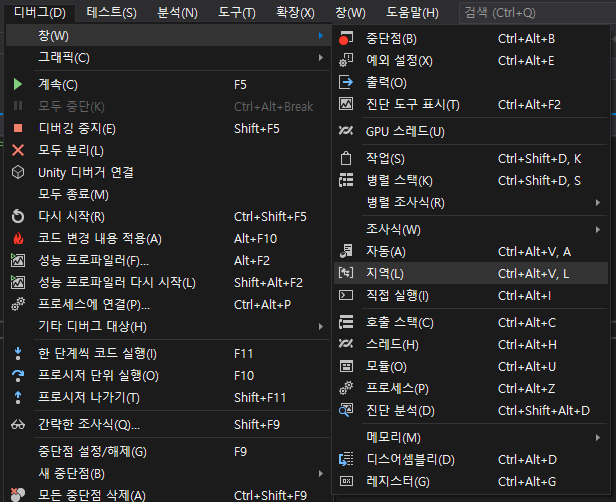Click the Registers window icon

346,482
